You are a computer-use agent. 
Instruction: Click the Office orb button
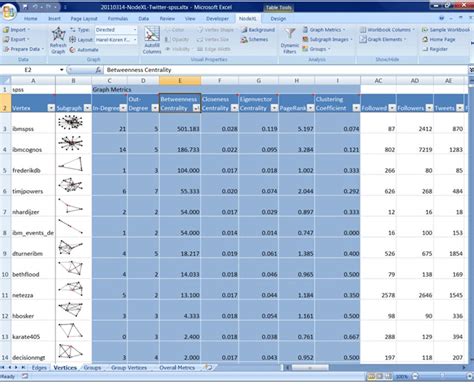(9, 11)
